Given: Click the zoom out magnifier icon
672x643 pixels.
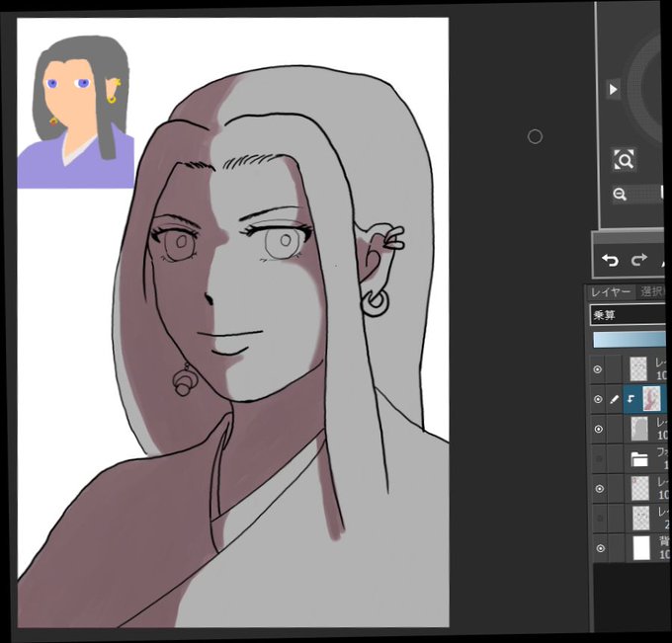Looking at the screenshot, I should pos(620,195).
